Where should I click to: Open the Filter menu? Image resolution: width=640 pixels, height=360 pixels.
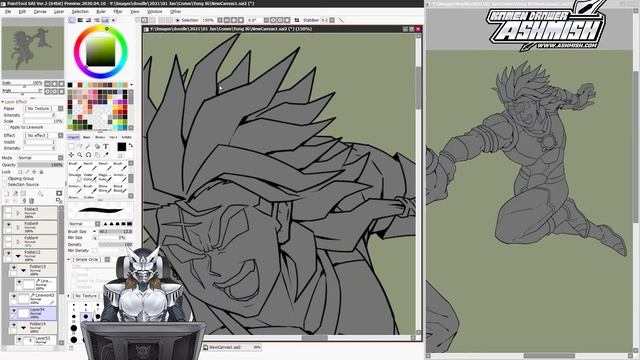point(118,12)
